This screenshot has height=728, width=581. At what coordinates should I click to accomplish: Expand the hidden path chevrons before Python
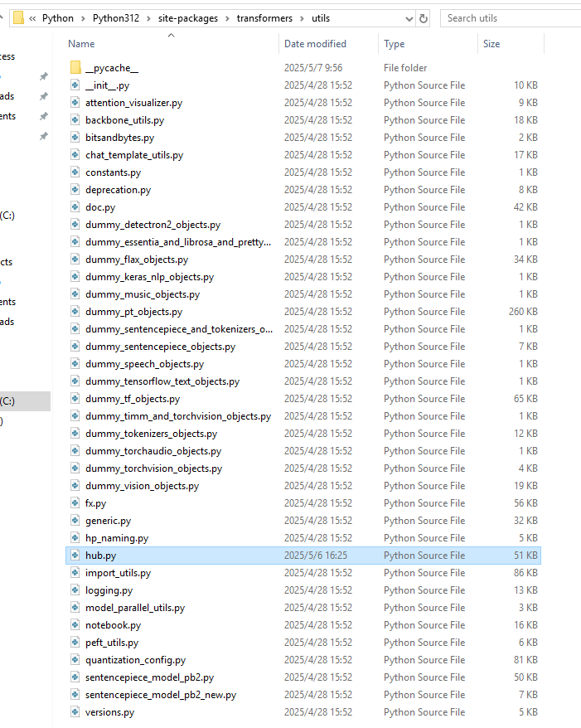coord(32,18)
